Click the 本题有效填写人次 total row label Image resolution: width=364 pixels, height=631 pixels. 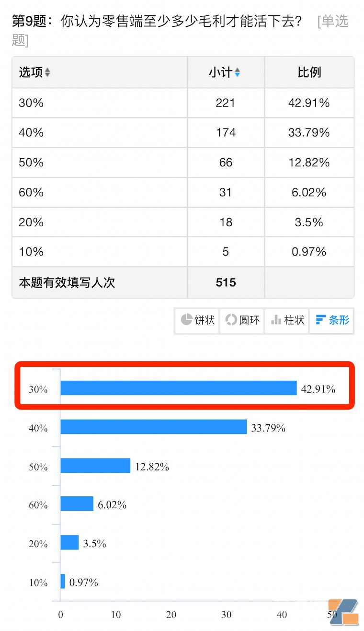[67, 282]
